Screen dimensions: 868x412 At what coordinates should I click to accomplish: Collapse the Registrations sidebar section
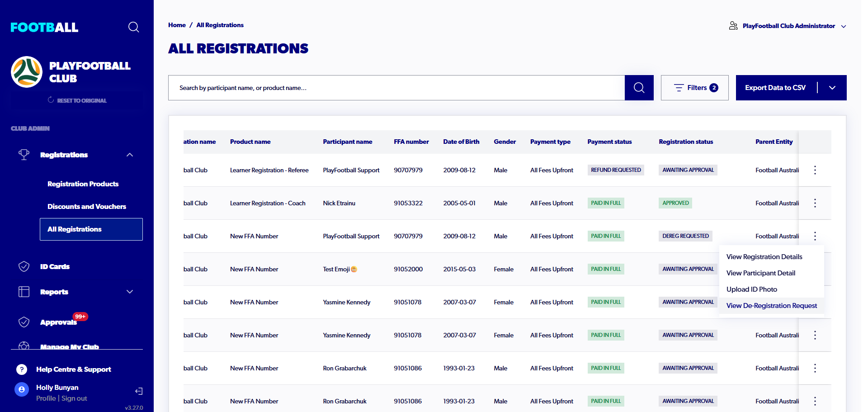click(x=130, y=155)
